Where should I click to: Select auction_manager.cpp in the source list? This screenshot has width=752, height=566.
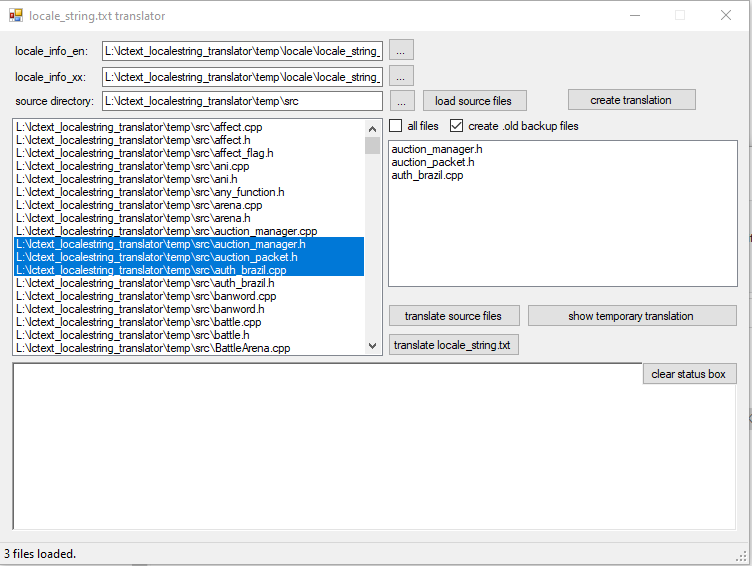[189, 231]
